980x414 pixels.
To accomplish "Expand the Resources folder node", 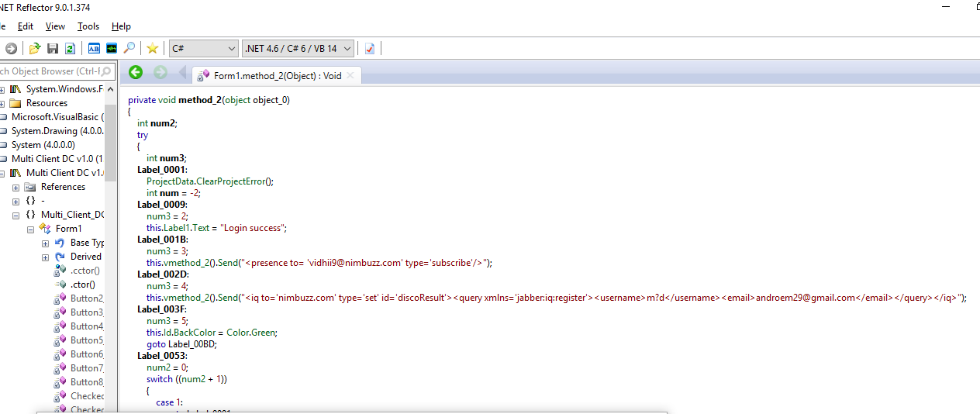I will point(2,103).
